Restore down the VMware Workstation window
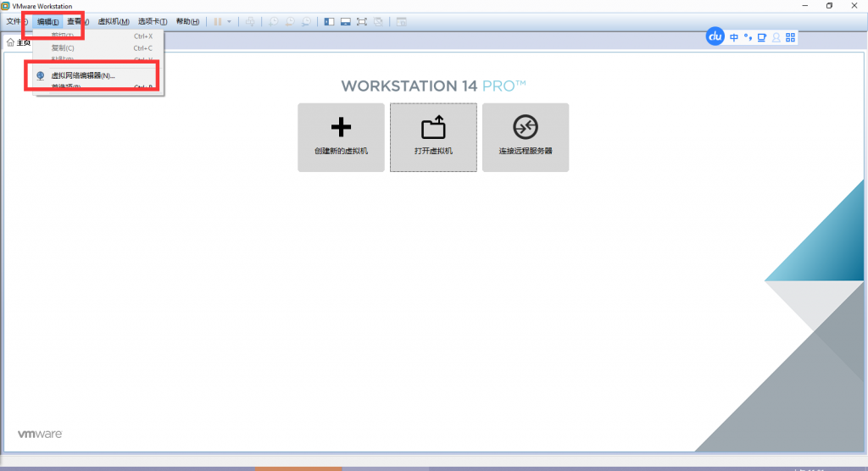This screenshot has height=471, width=868. pyautogui.click(x=829, y=6)
